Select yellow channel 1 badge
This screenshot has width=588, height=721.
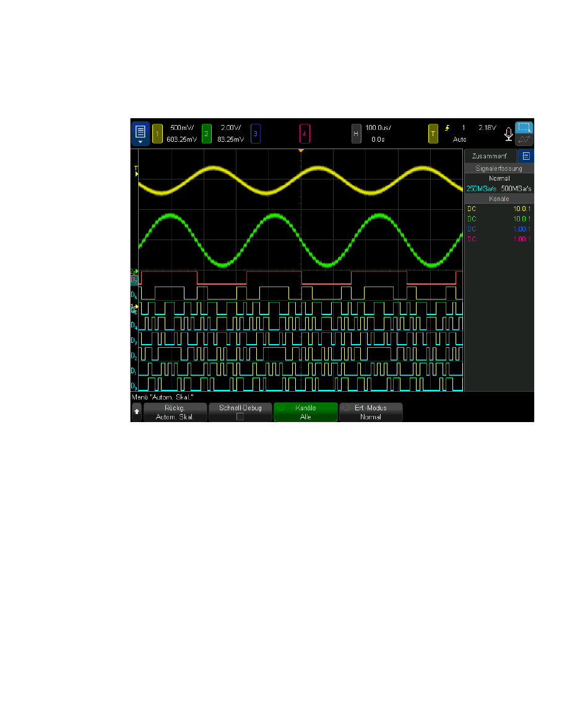click(157, 133)
